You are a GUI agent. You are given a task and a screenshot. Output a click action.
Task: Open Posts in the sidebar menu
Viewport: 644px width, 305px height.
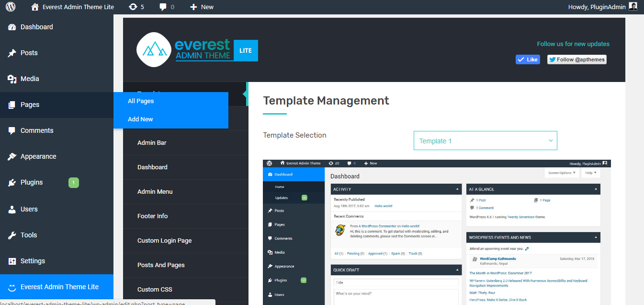(56, 53)
